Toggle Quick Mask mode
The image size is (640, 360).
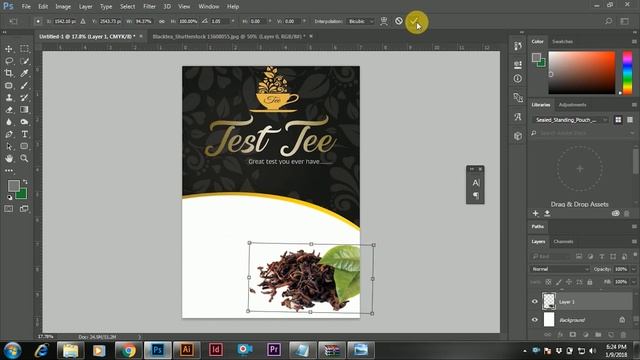pos(9,209)
